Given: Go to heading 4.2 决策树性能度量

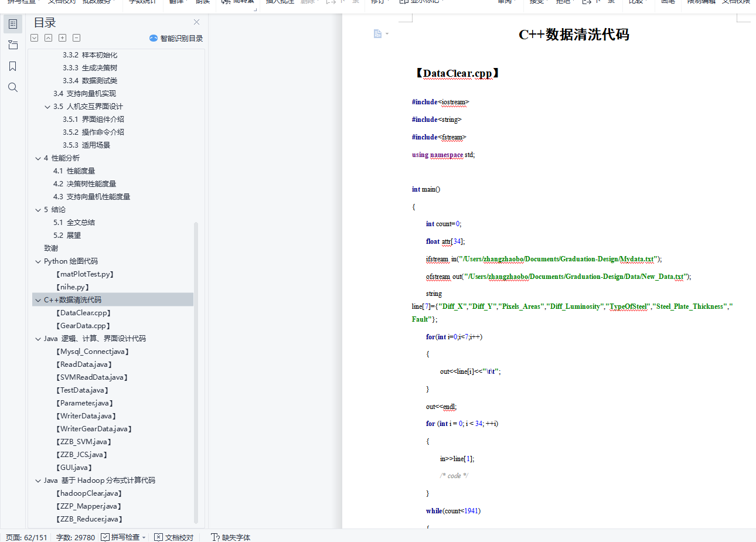Looking at the screenshot, I should click(84, 184).
